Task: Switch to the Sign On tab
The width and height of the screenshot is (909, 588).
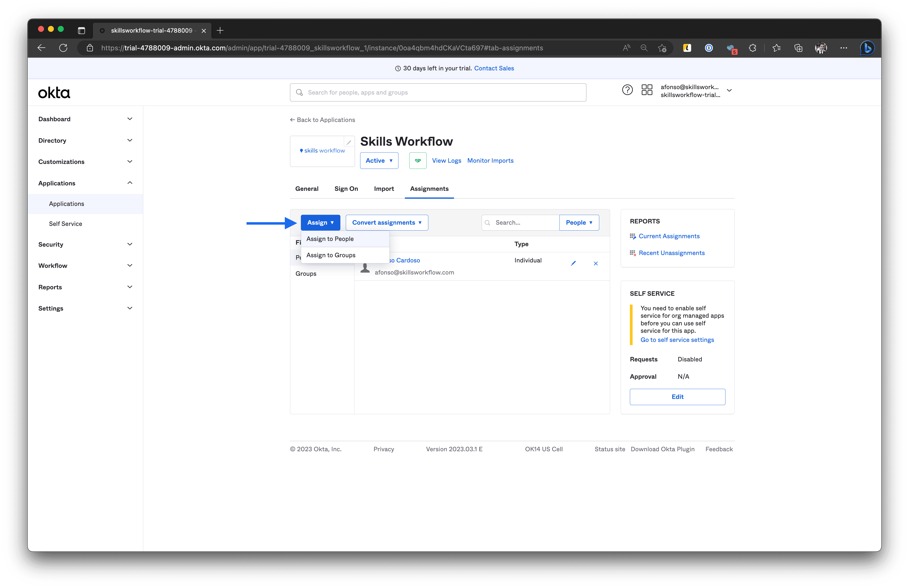Action: tap(346, 189)
